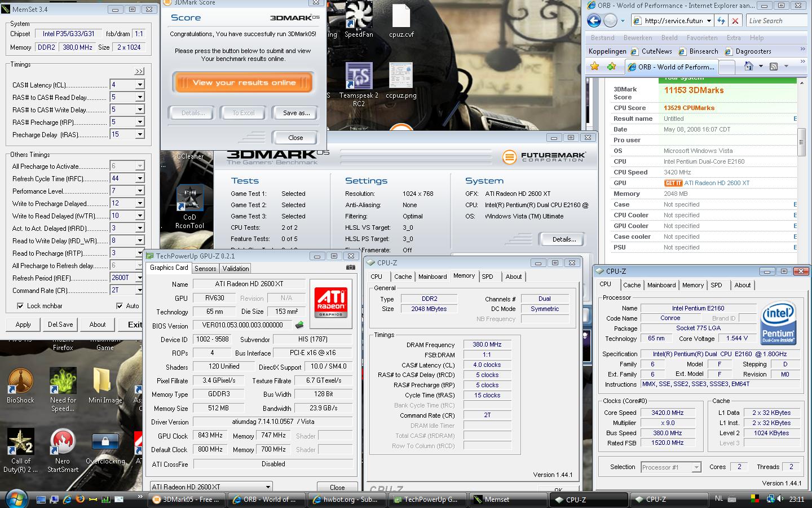This screenshot has height=508, width=812.
Task: Click the RSS feeds icon
Action: click(x=773, y=67)
